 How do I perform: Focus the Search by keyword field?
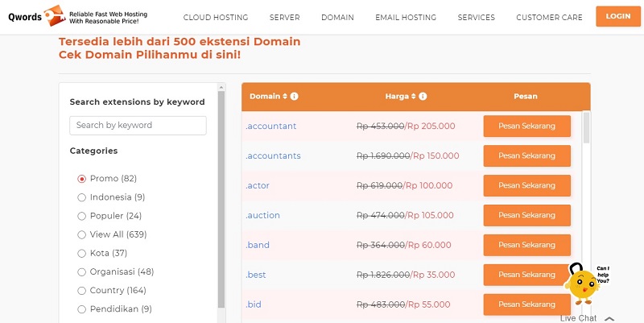(x=138, y=126)
